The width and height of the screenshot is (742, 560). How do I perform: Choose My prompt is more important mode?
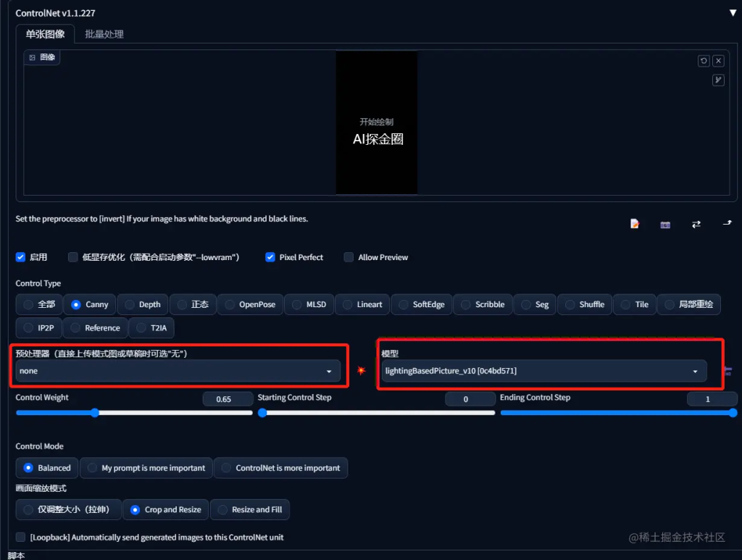[x=146, y=468]
